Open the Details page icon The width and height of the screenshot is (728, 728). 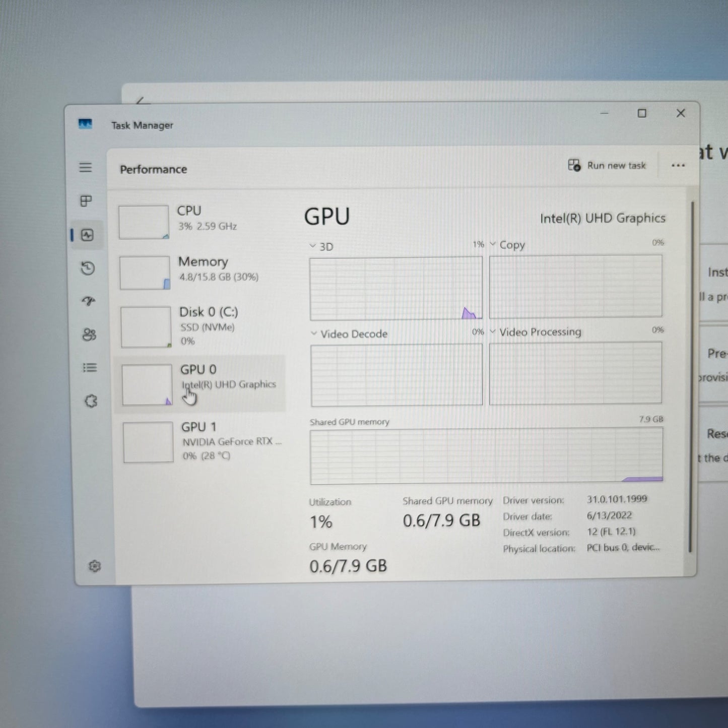click(x=90, y=368)
